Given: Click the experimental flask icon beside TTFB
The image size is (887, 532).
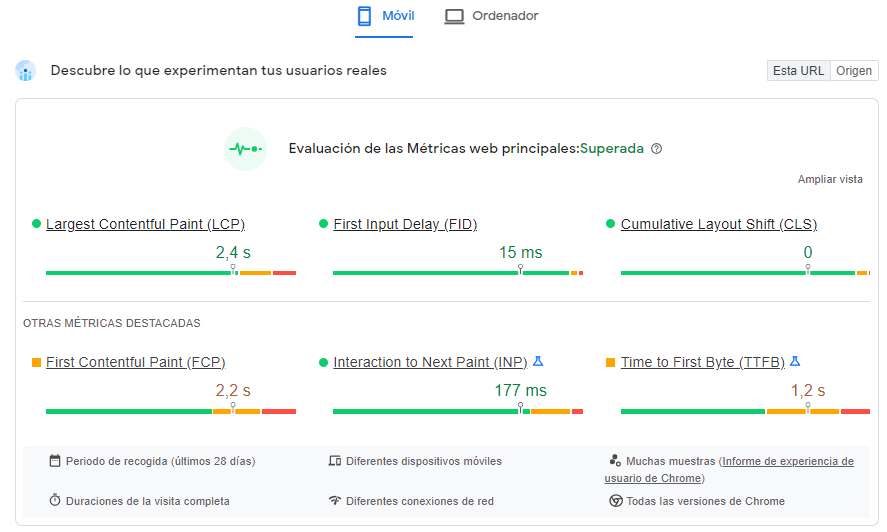Looking at the screenshot, I should point(795,361).
